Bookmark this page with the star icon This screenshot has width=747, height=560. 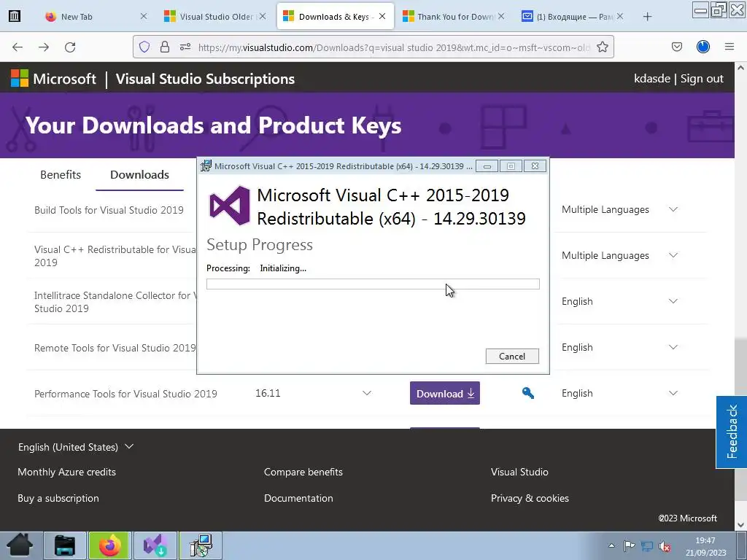[602, 47]
